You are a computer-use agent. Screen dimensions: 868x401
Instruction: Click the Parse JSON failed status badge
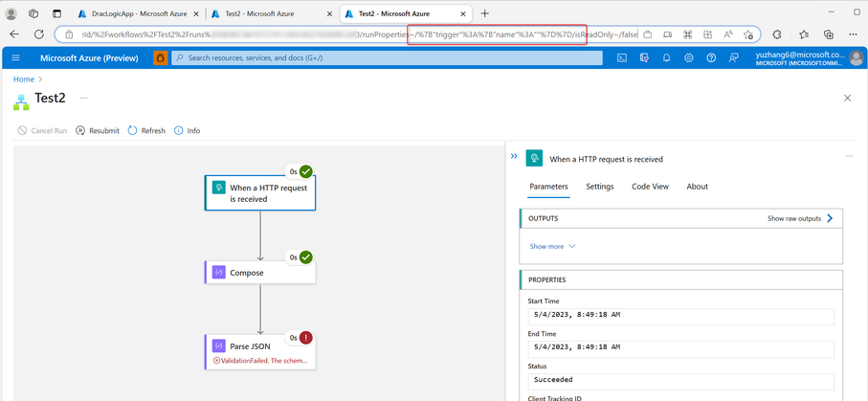306,337
